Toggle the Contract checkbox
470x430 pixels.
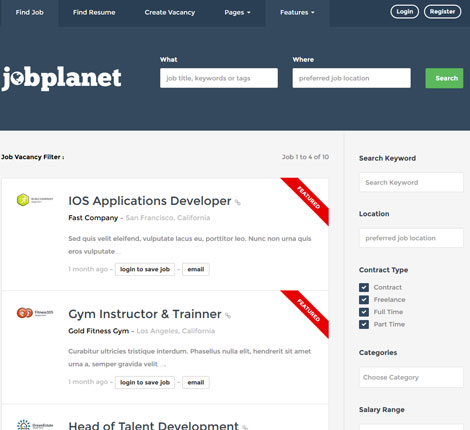click(x=364, y=287)
